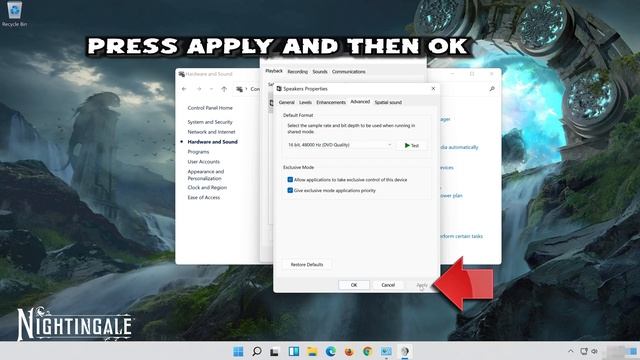640x360 pixels.
Task: Toggle exclusive mode applications priority
Action: (x=290, y=190)
